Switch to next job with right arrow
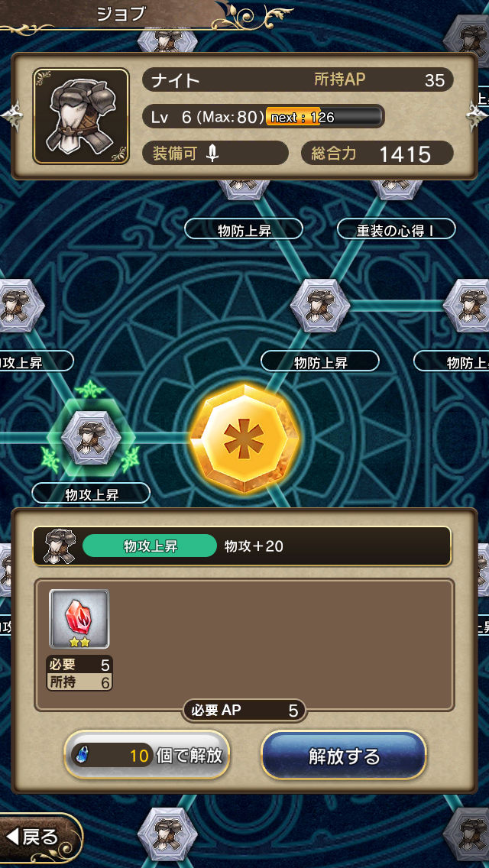 (x=477, y=115)
